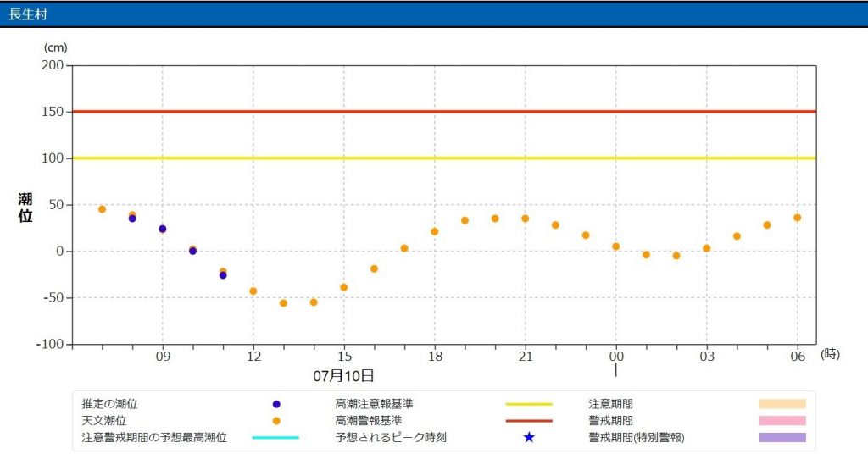The image size is (868, 465).
Task: Select the orange tide dot at 21
Action: point(526,219)
